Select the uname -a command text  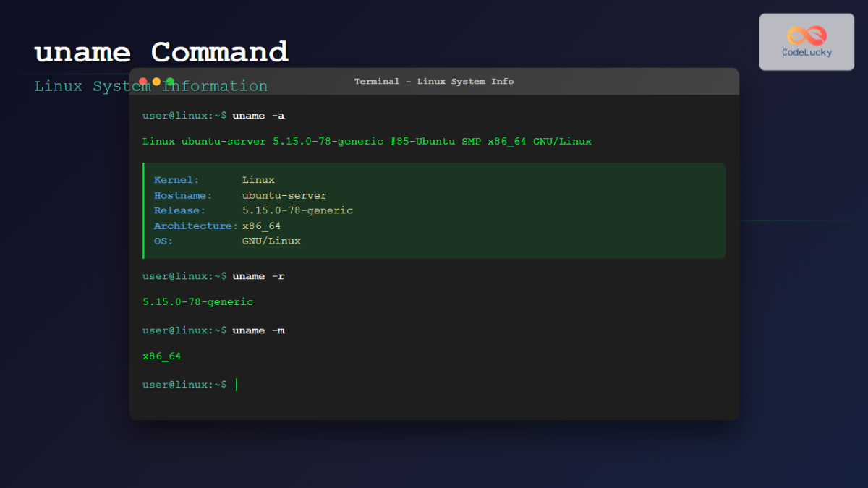(258, 115)
